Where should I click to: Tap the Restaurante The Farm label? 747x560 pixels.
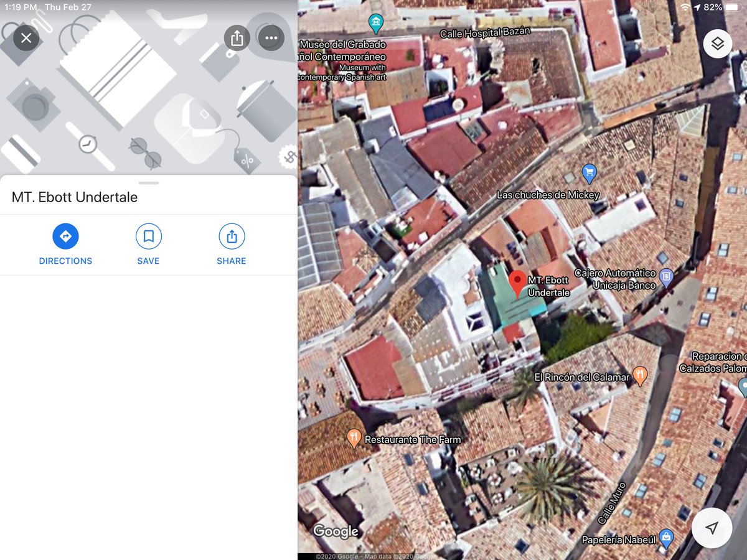click(413, 439)
